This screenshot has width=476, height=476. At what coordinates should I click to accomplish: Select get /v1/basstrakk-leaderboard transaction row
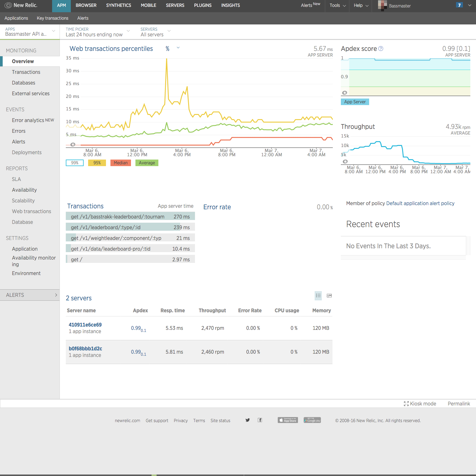click(x=130, y=217)
